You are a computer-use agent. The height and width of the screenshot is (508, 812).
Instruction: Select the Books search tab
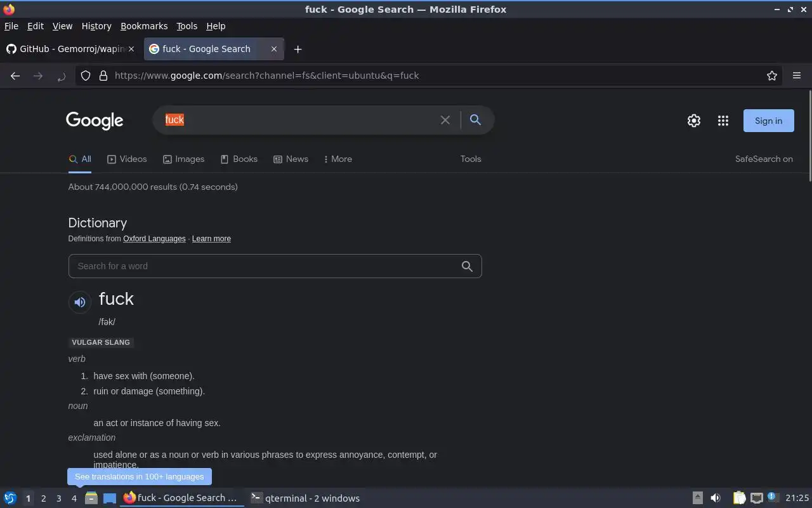tap(239, 159)
